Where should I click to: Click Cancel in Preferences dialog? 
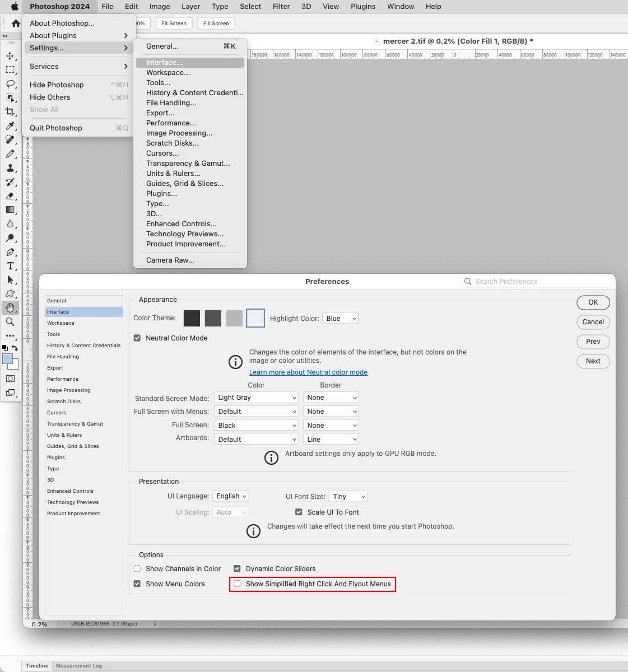(x=593, y=322)
